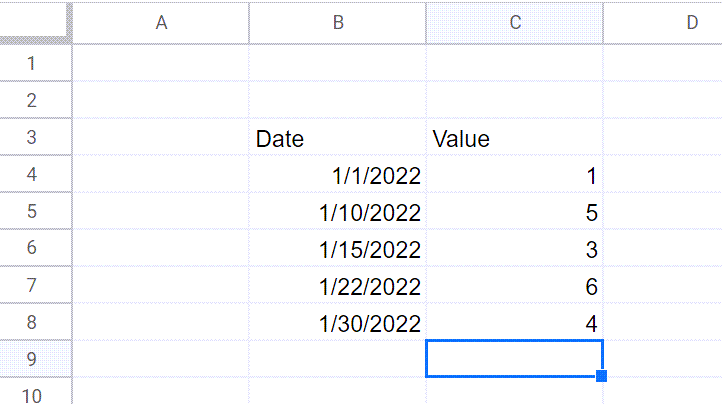722x404 pixels.
Task: Click the select-all corner box
Action: pos(34,22)
